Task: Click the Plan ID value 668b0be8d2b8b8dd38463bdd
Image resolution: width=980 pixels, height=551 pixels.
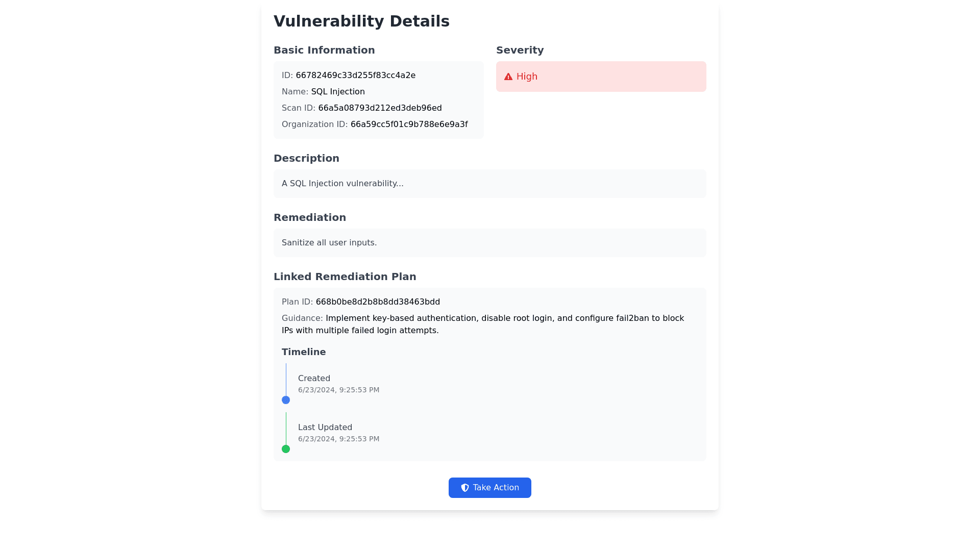Action: click(x=378, y=302)
